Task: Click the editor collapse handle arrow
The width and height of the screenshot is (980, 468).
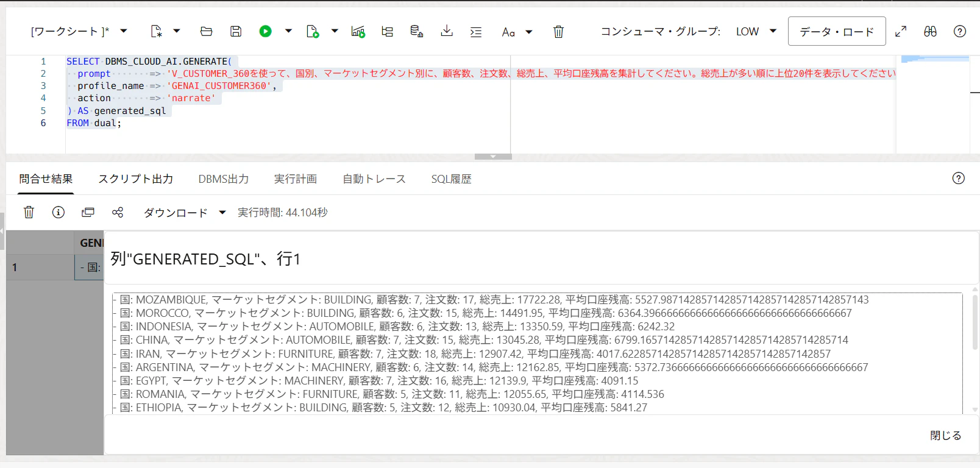Action: pos(493,157)
